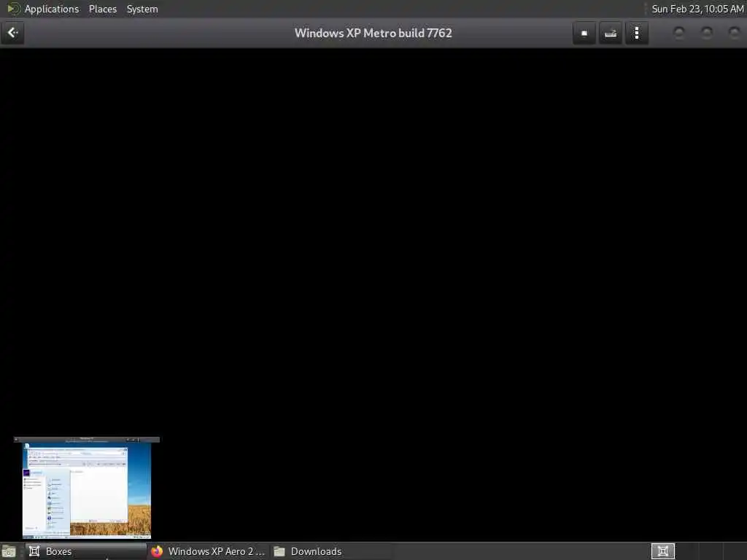Click the last window control button at right
This screenshot has height=560, width=747.
[x=735, y=33]
